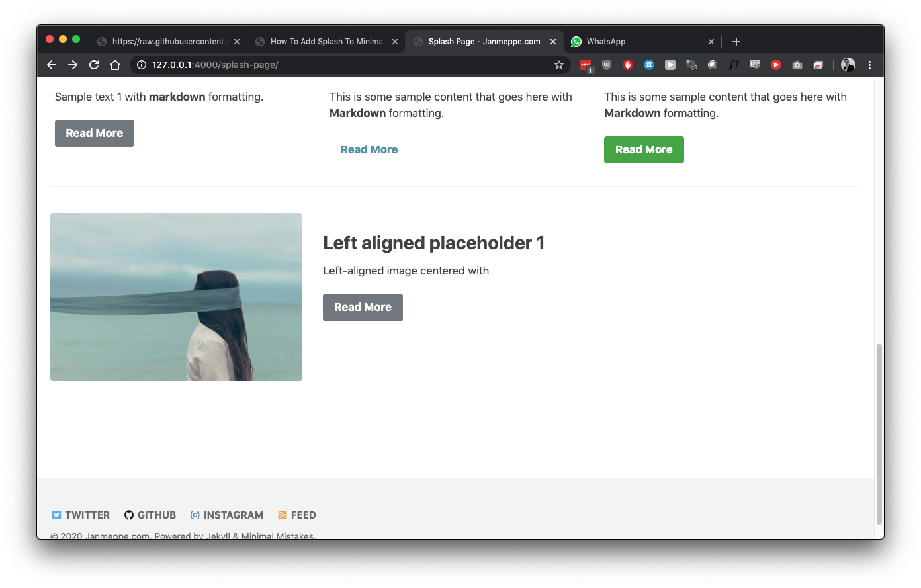Click the Left aligned placeholder 1 heading
Viewport: 921px width, 588px height.
(434, 243)
